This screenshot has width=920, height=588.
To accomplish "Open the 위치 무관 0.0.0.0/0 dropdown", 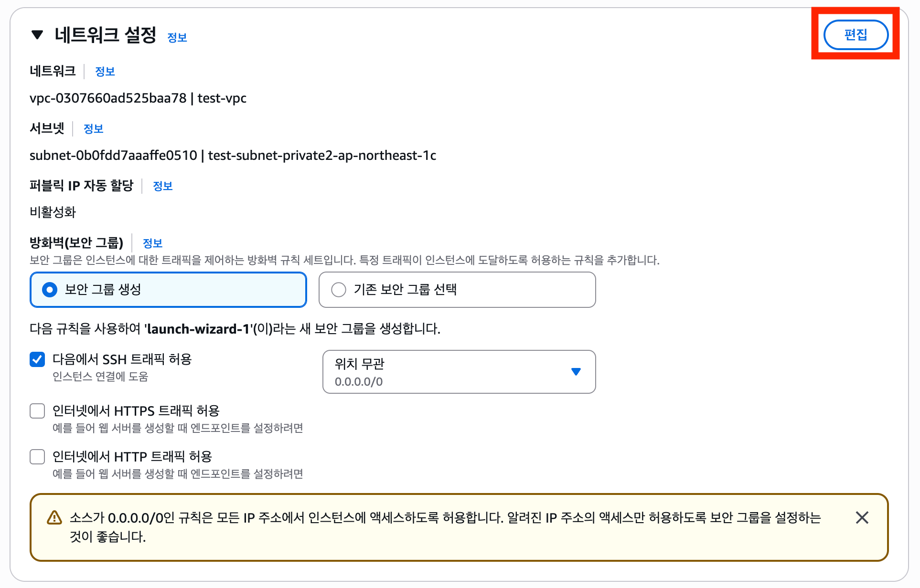I will pyautogui.click(x=459, y=372).
